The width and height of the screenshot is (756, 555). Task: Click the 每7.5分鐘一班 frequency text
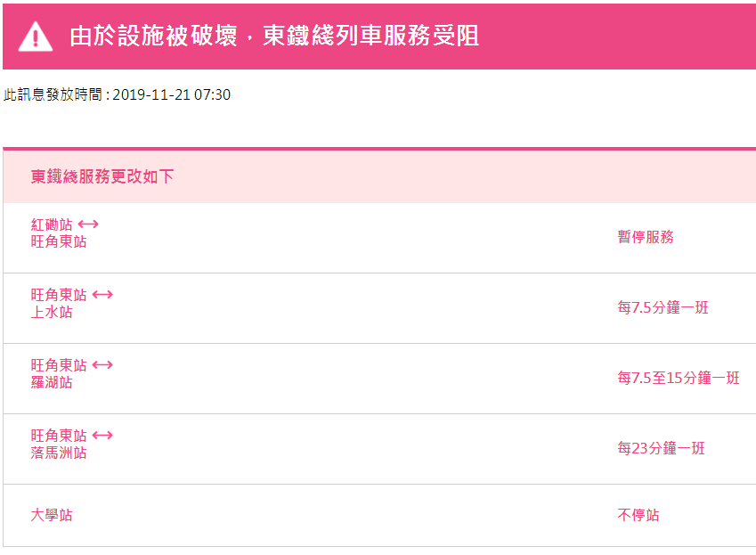(663, 307)
